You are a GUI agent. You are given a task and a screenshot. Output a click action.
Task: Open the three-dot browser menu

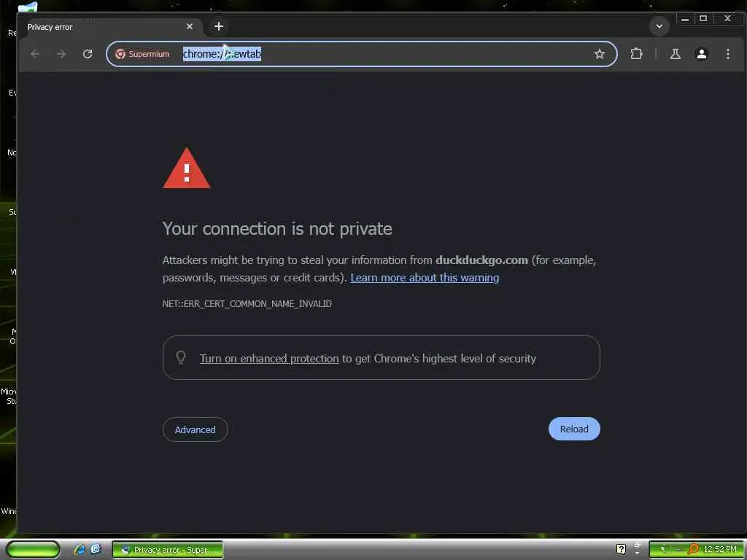(728, 54)
